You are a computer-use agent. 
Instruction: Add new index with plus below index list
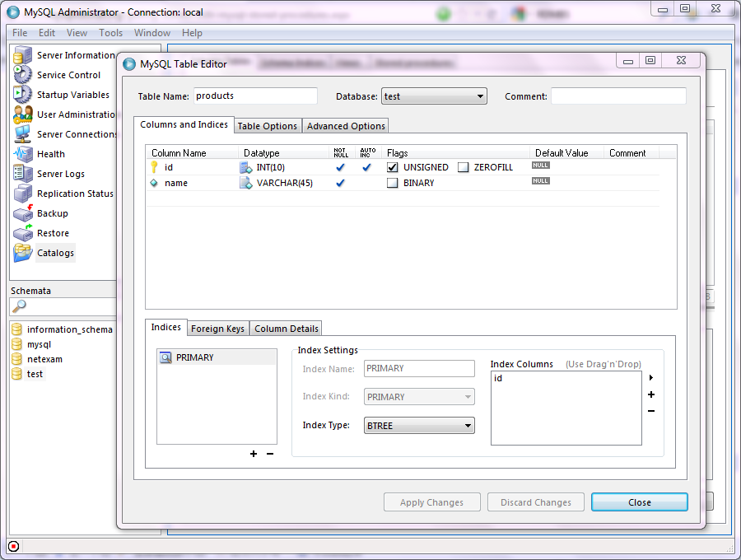click(x=254, y=454)
